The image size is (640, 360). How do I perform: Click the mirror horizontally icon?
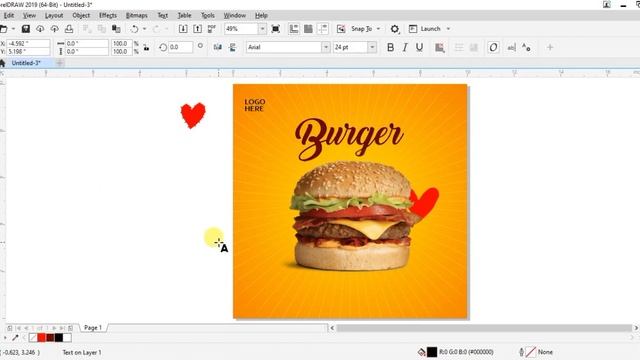(218, 47)
